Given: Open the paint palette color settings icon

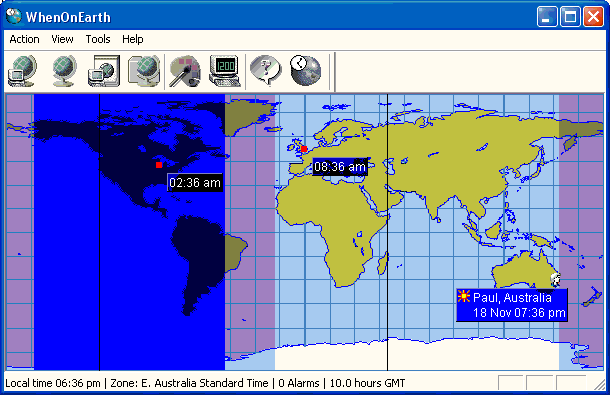Looking at the screenshot, I should tap(185, 71).
